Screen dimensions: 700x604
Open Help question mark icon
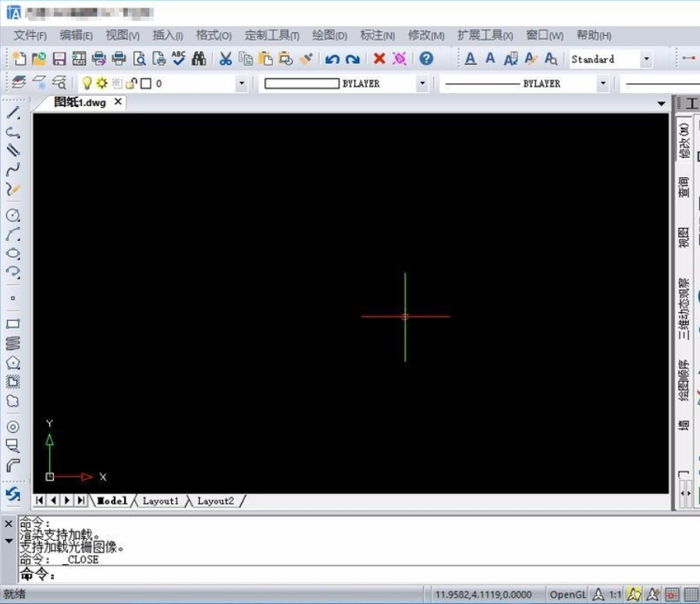426,59
